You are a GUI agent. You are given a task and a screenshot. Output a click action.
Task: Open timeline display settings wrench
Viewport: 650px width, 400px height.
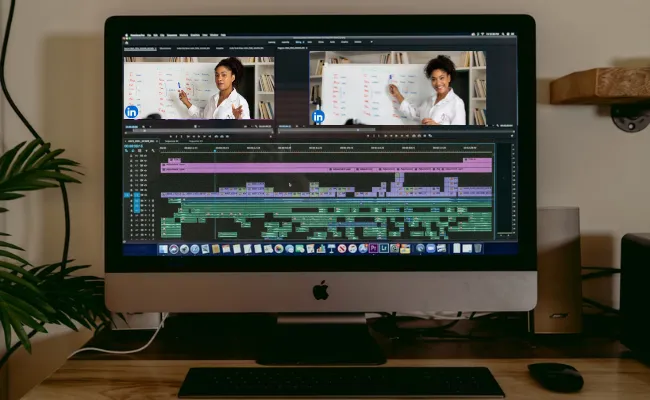153,150
